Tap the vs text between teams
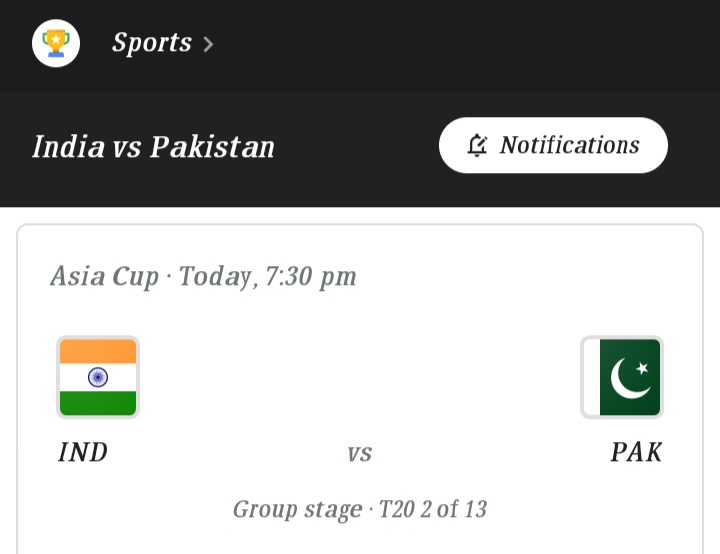Image resolution: width=720 pixels, height=554 pixels. point(359,453)
